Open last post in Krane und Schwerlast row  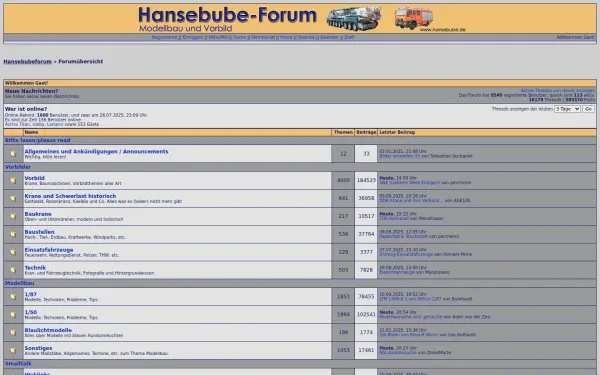click(x=411, y=201)
